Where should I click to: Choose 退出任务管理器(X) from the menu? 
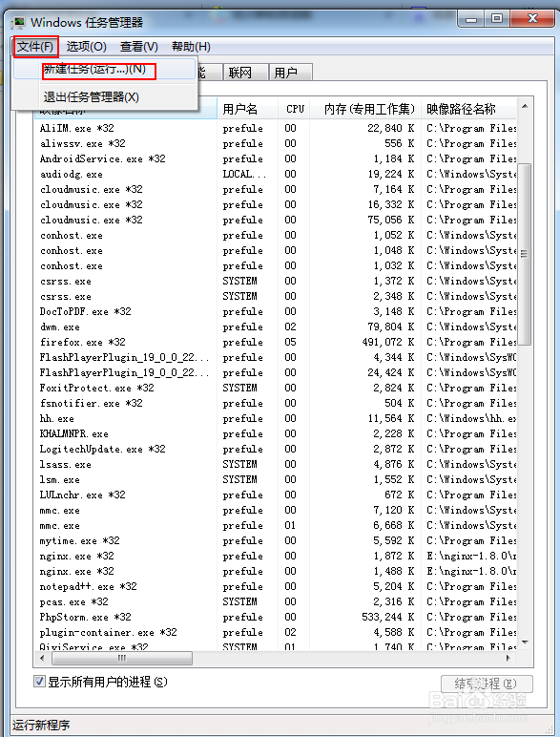pos(104,96)
